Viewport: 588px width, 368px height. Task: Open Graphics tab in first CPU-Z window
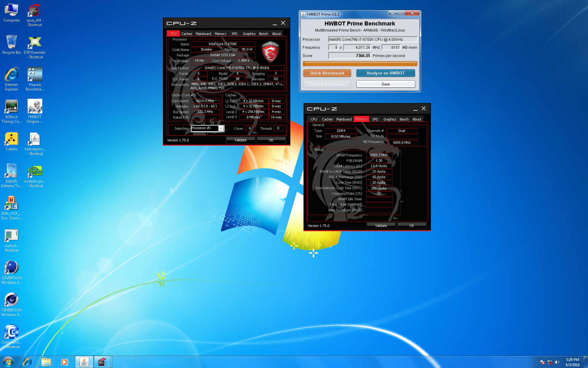(x=249, y=34)
